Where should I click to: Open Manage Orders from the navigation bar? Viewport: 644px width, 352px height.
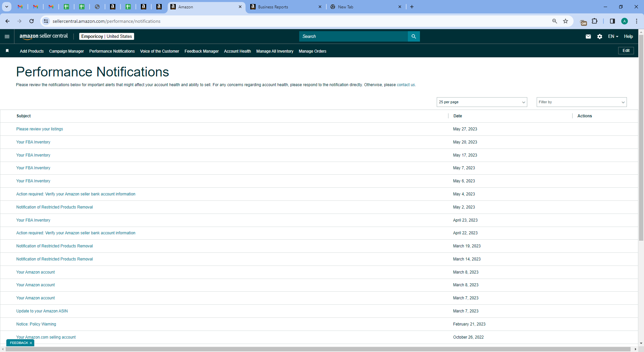click(313, 51)
